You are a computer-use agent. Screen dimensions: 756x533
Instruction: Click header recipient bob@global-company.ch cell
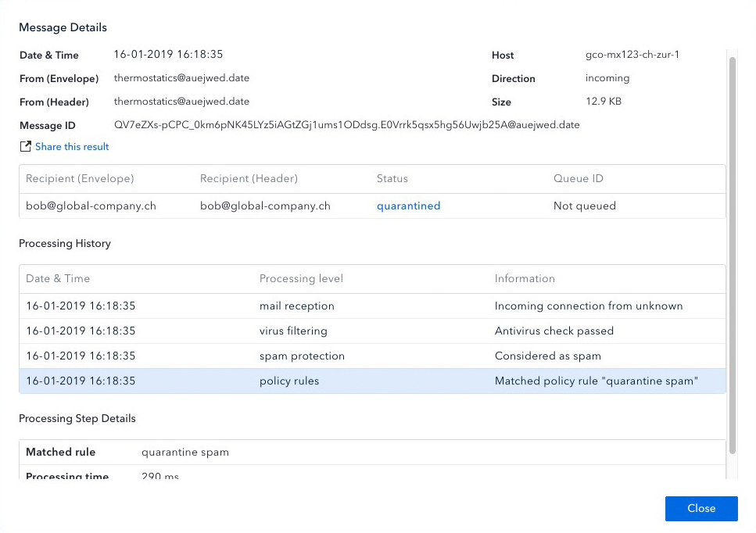265,206
